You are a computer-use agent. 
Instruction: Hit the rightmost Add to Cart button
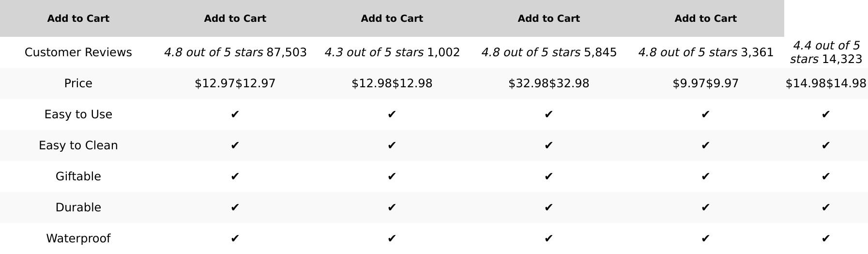705,18
